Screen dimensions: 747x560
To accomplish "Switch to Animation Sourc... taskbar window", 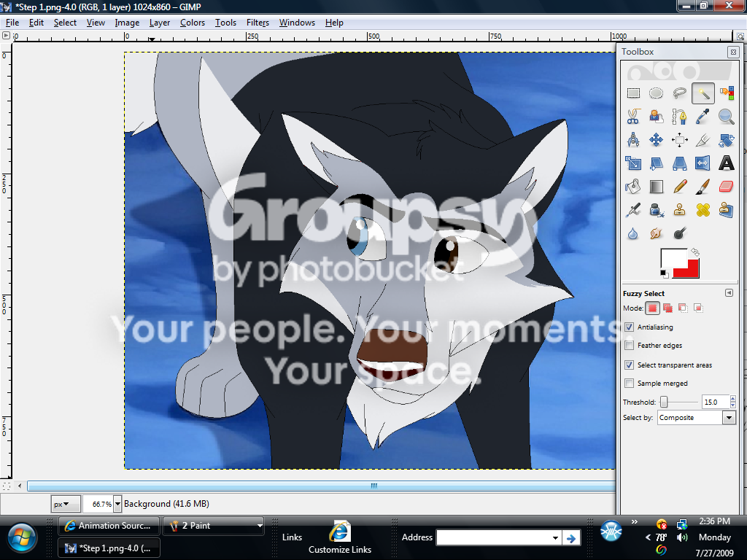I will pos(109,526).
